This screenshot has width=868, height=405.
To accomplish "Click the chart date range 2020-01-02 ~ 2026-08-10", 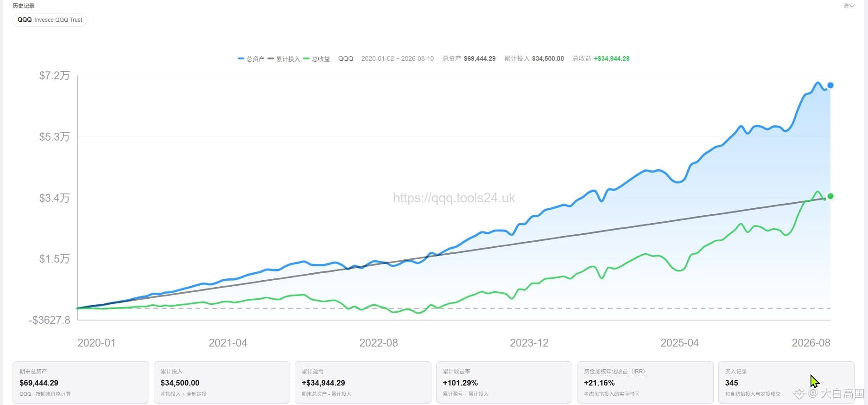I will 398,58.
